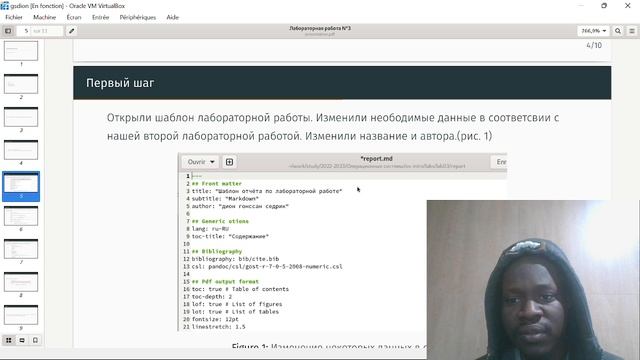Open the hamburger menu icon
Image resolution: width=640 pixels, height=360 pixels.
(632, 31)
